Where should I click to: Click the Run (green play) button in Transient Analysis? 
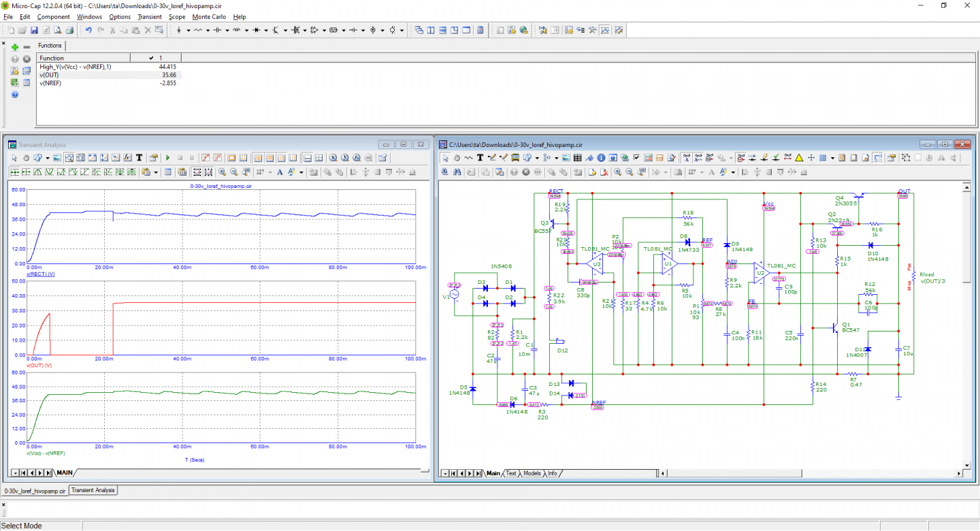point(168,157)
